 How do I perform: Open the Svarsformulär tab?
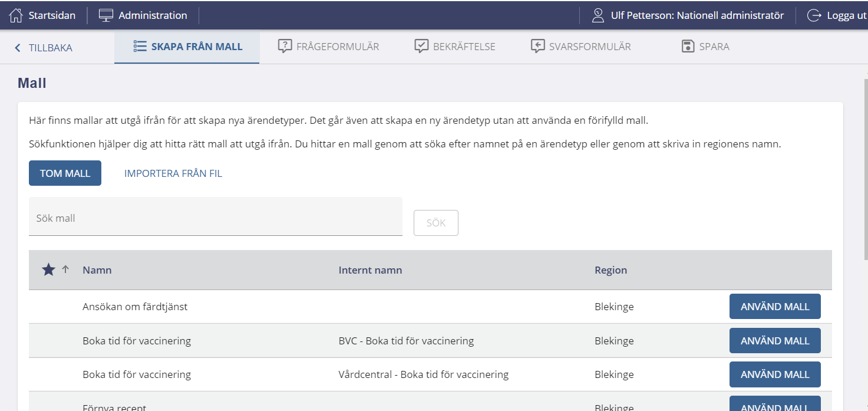tap(589, 47)
